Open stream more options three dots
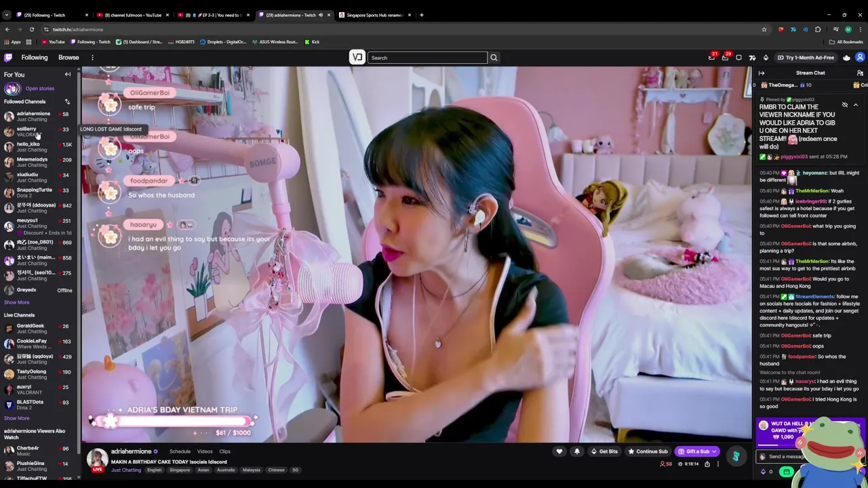Screen dimensions: 868x488 click(x=717, y=464)
